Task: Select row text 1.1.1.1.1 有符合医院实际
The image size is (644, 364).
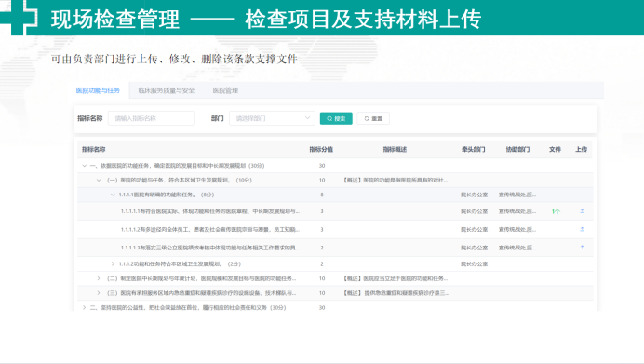Action: coord(210,211)
